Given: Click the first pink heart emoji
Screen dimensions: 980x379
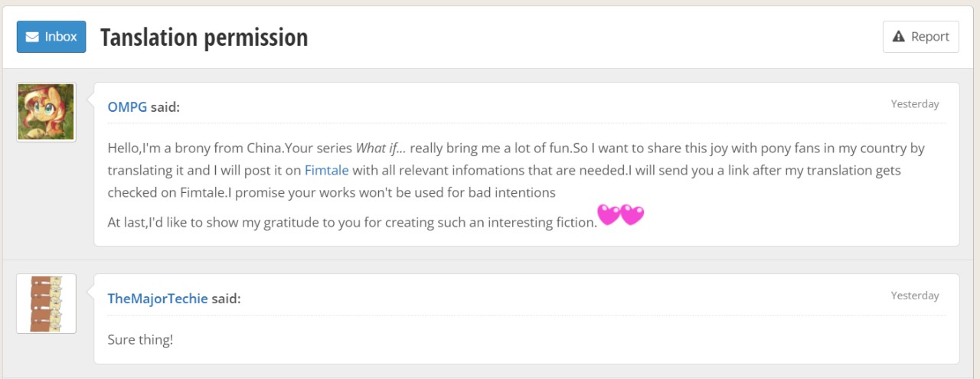Looking at the screenshot, I should pyautogui.click(x=609, y=215).
